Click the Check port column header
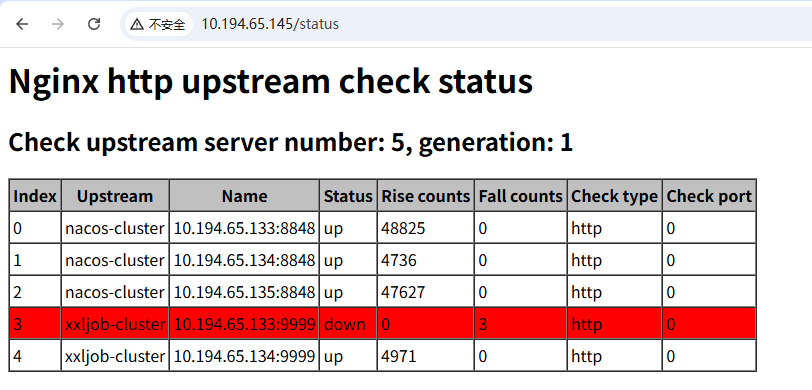Viewport: 812px width, 390px height. tap(709, 196)
